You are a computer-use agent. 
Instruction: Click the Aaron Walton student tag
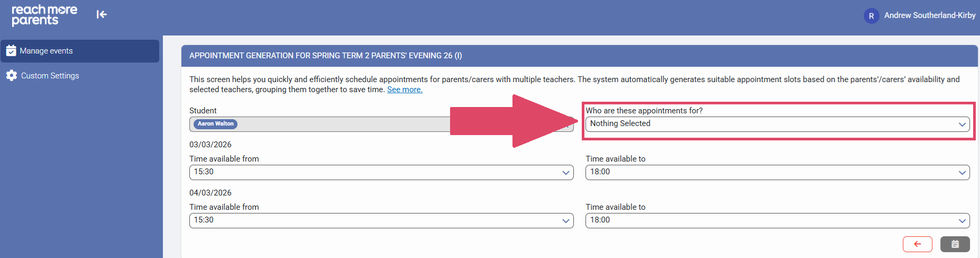pos(215,124)
